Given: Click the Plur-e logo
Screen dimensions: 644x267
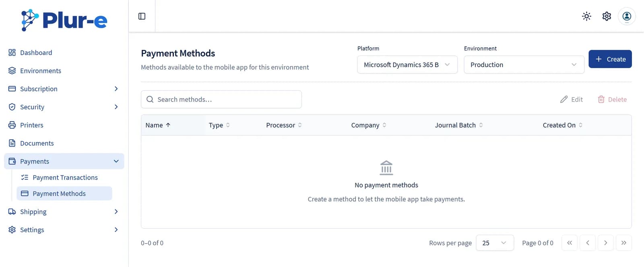Looking at the screenshot, I should pos(64,20).
